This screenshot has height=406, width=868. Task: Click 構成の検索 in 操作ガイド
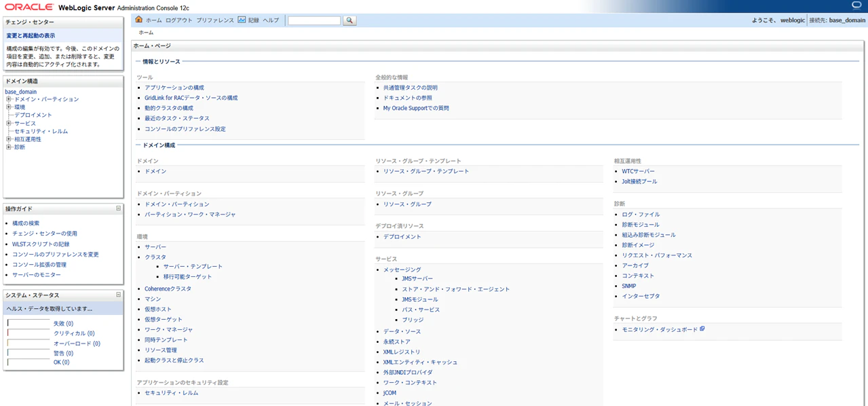coord(26,223)
